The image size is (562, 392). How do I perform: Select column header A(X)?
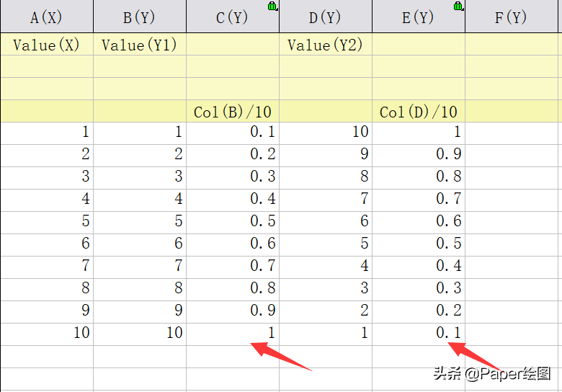coord(47,17)
